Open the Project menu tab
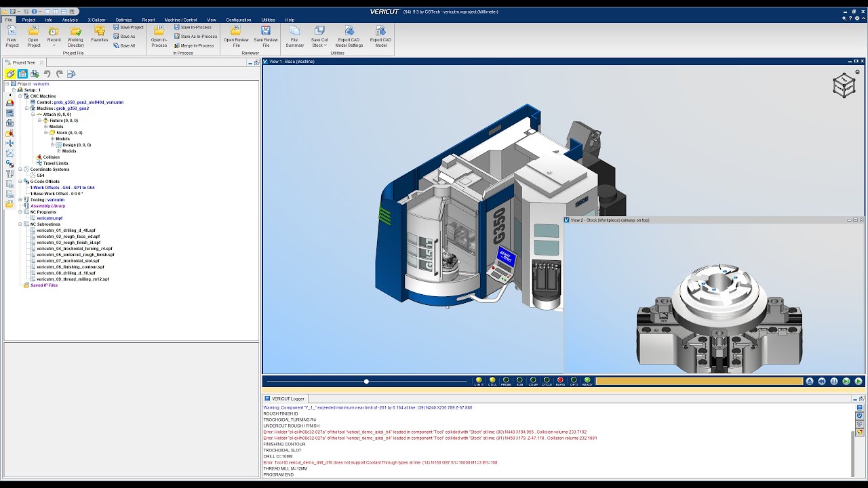 tap(28, 20)
